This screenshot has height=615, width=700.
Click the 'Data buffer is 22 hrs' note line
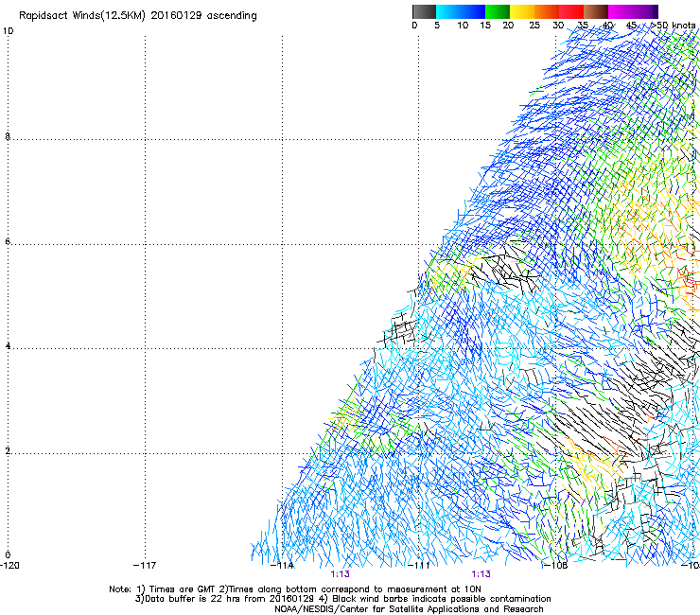[342, 599]
